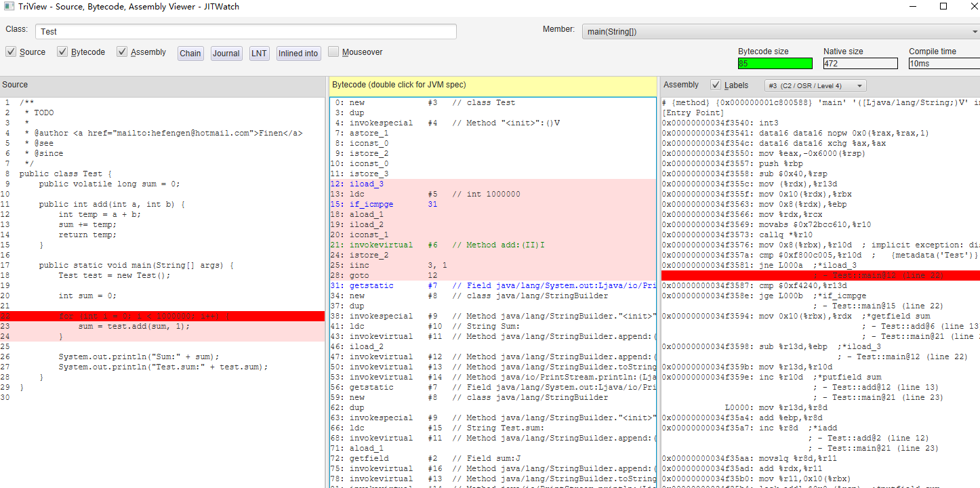This screenshot has width=980, height=488.
Task: Select source line 'Test test = new Test();'
Action: coord(163,275)
